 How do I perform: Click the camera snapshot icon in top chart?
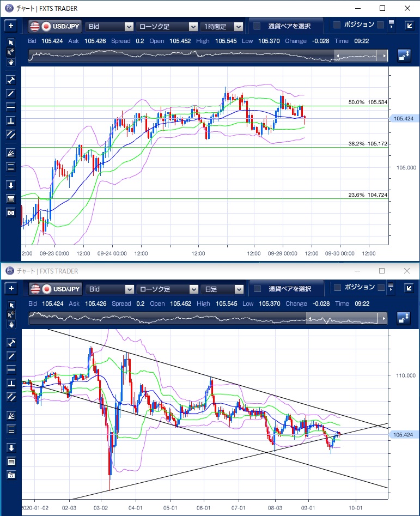point(10,212)
